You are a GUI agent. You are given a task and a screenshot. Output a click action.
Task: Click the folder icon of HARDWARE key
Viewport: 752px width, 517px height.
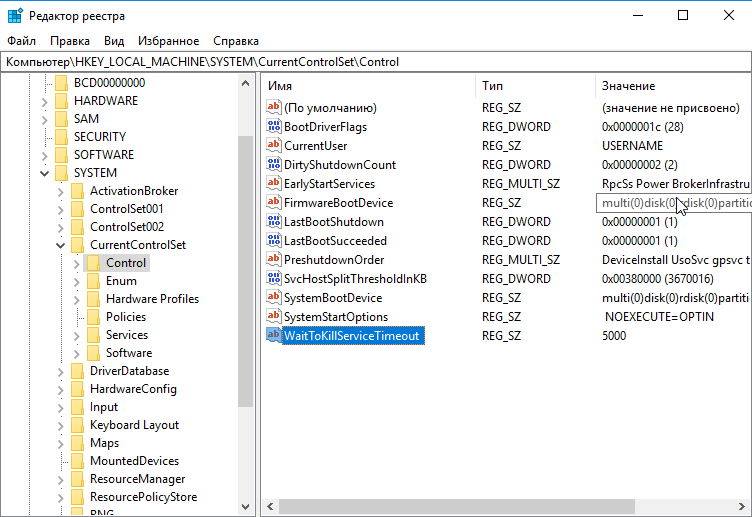tap(61, 101)
